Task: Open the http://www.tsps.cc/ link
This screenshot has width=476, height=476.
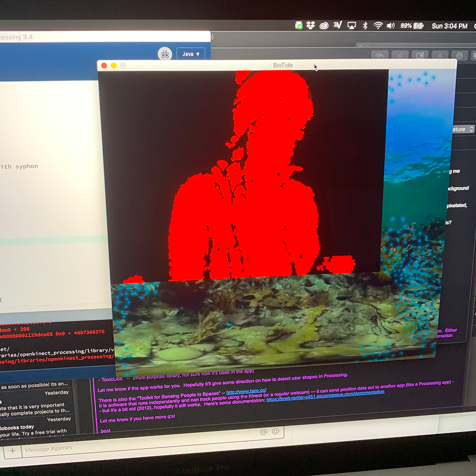Action: [246, 391]
